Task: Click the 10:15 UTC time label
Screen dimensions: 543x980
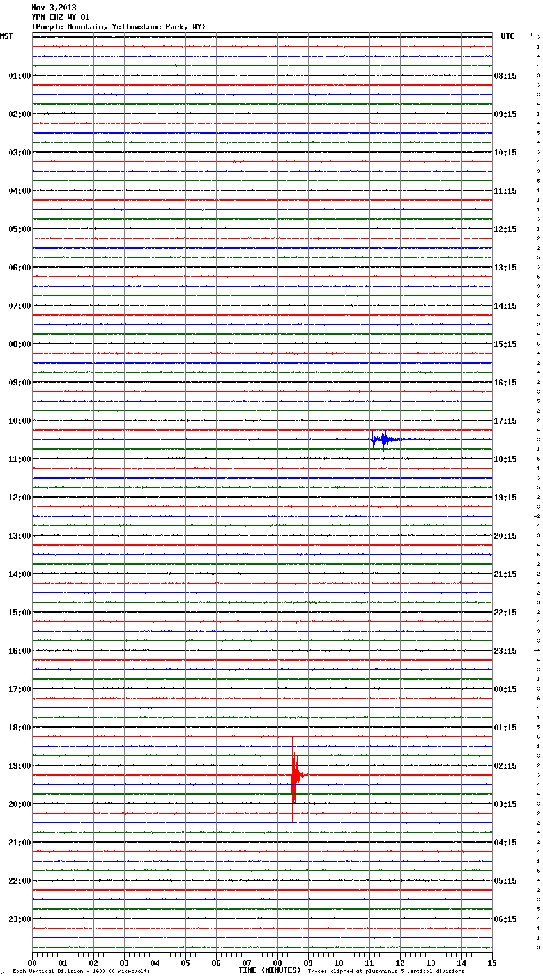Action: click(x=505, y=153)
